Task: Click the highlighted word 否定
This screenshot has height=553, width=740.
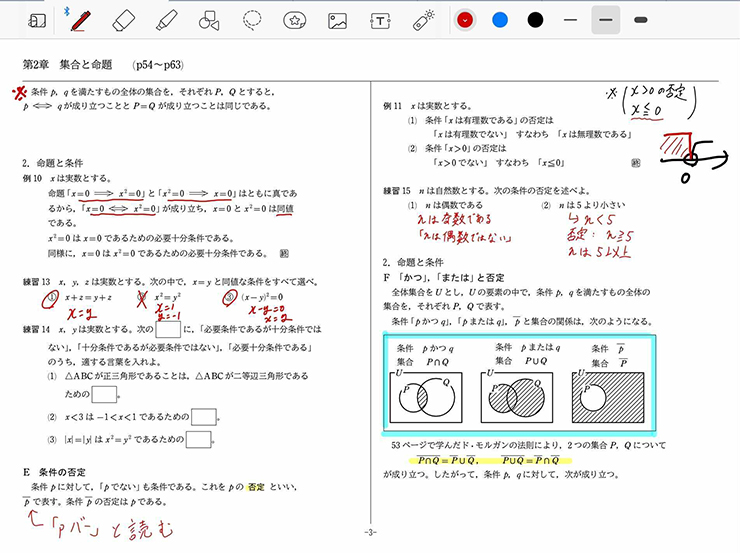Action: click(256, 487)
